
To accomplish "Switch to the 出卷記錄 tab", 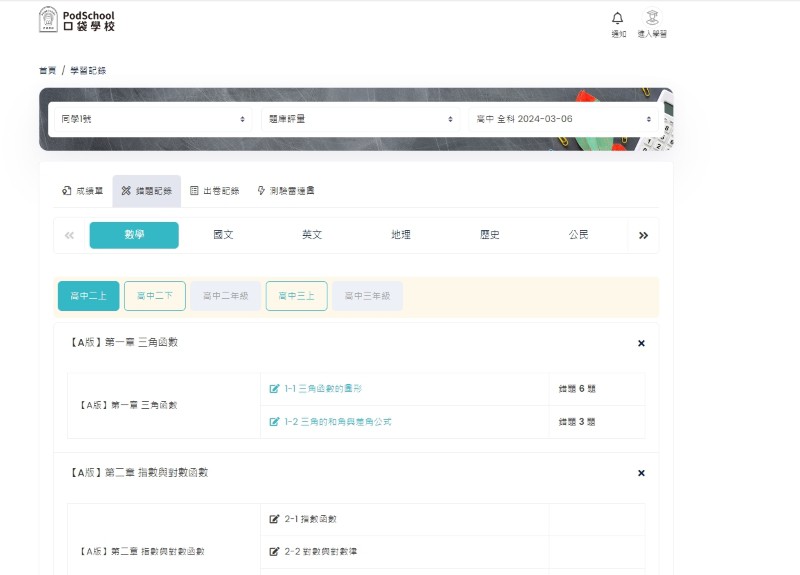I will [214, 190].
